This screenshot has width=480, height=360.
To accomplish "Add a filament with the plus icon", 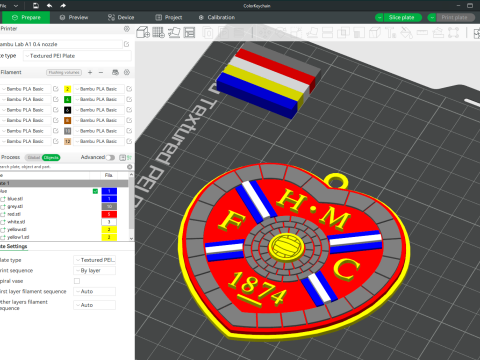I will tap(90, 72).
